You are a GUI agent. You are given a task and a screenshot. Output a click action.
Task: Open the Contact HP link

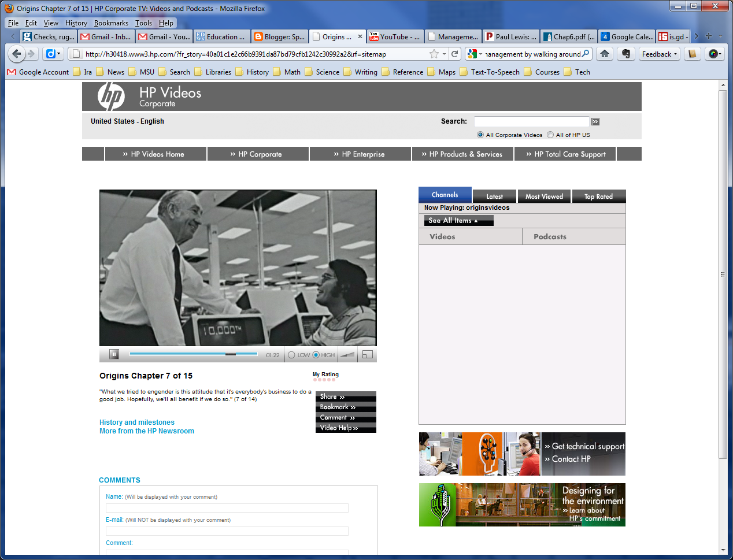click(x=568, y=459)
